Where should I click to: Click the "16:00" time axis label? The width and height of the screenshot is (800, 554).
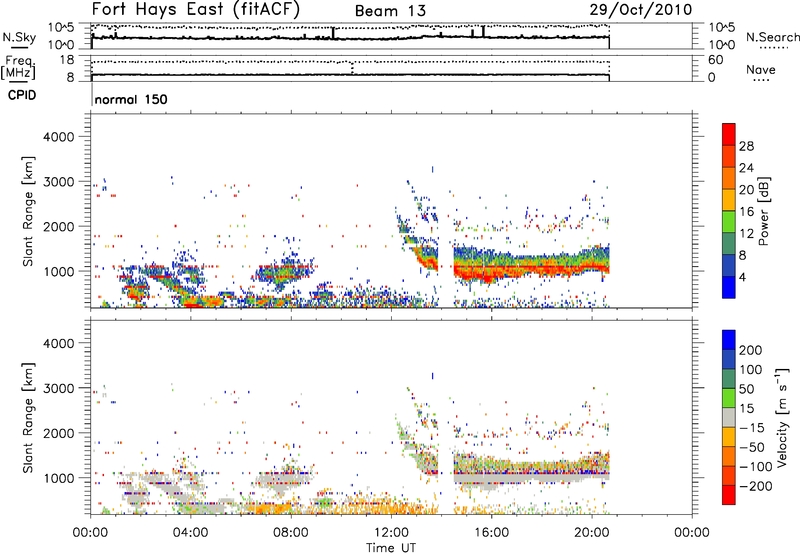click(x=491, y=533)
